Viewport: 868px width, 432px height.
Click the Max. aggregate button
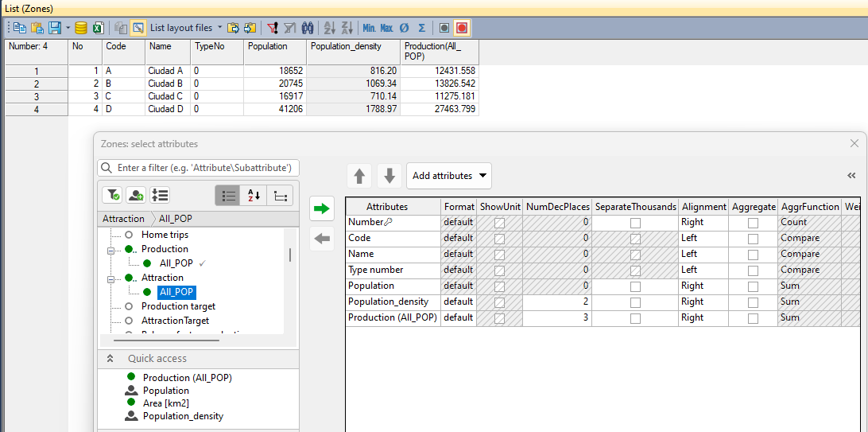coord(386,28)
